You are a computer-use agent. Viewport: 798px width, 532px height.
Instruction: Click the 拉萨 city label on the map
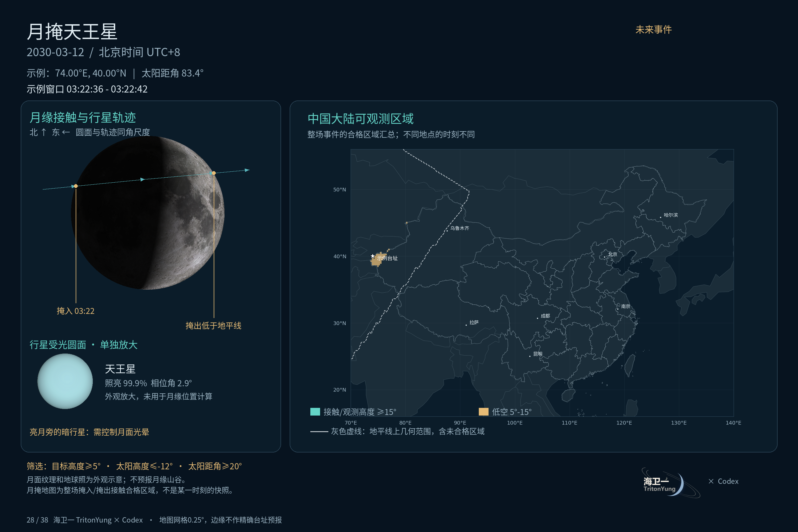click(x=474, y=322)
